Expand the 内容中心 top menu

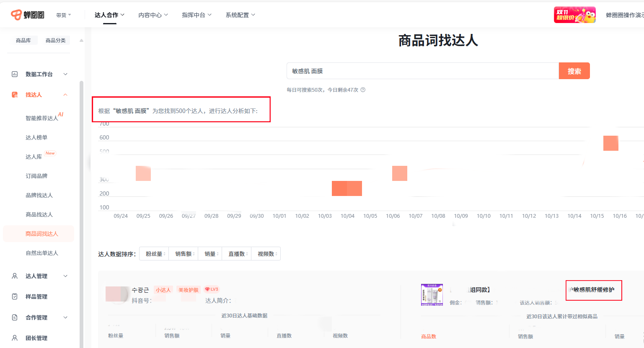[153, 15]
